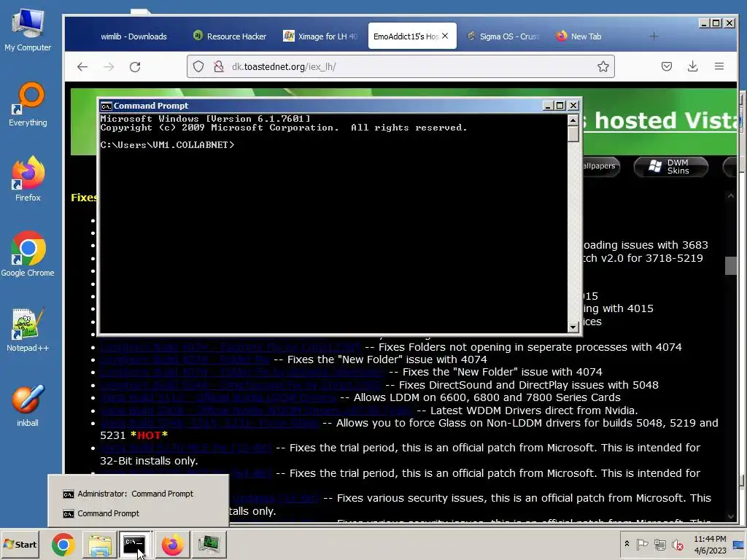Open Wallpapers page button
Viewport: 747px width, 560px height.
tap(600, 167)
